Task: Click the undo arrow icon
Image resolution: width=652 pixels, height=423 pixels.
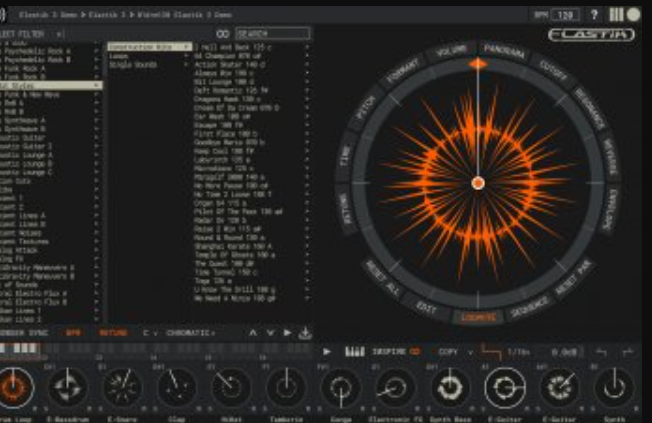Action: tap(601, 352)
